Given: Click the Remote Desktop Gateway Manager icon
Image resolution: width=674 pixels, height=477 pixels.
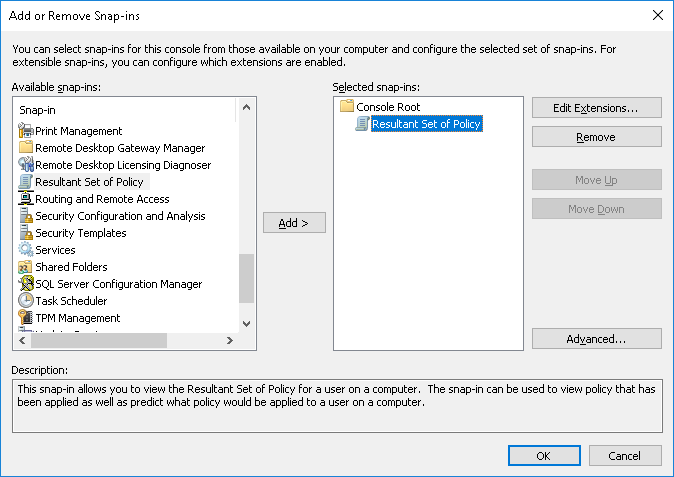Looking at the screenshot, I should (x=26, y=148).
